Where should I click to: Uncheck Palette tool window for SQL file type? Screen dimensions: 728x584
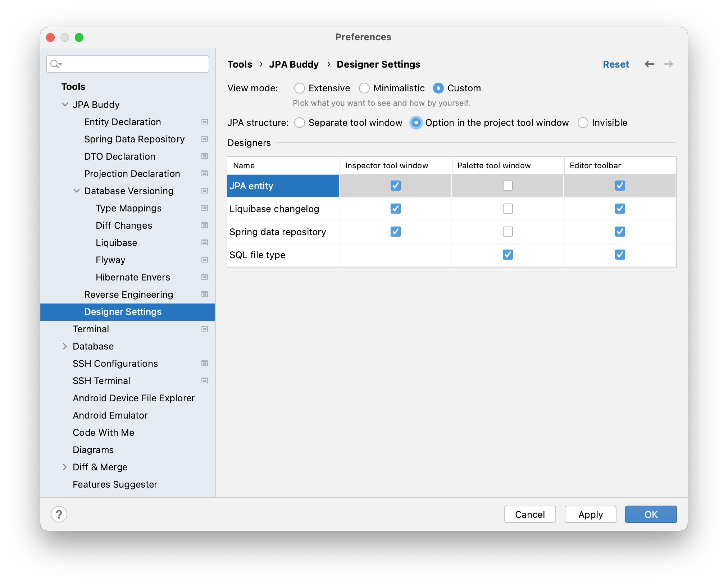click(508, 255)
